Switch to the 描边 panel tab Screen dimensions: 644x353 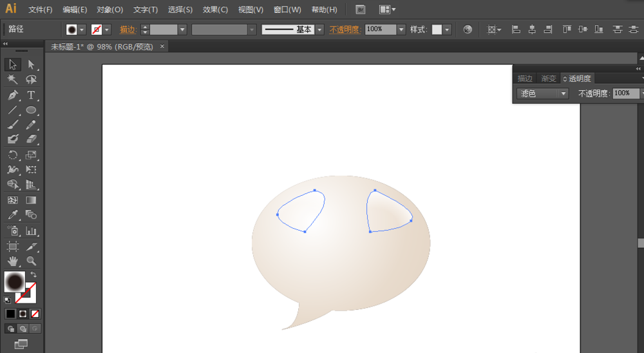(524, 78)
